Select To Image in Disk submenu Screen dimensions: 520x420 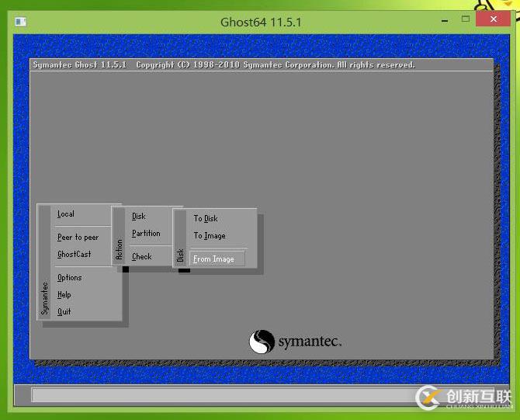click(210, 235)
